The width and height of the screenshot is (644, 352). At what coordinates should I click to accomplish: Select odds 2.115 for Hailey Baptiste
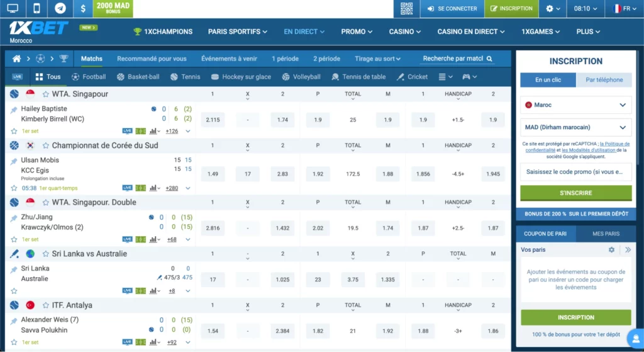point(213,120)
